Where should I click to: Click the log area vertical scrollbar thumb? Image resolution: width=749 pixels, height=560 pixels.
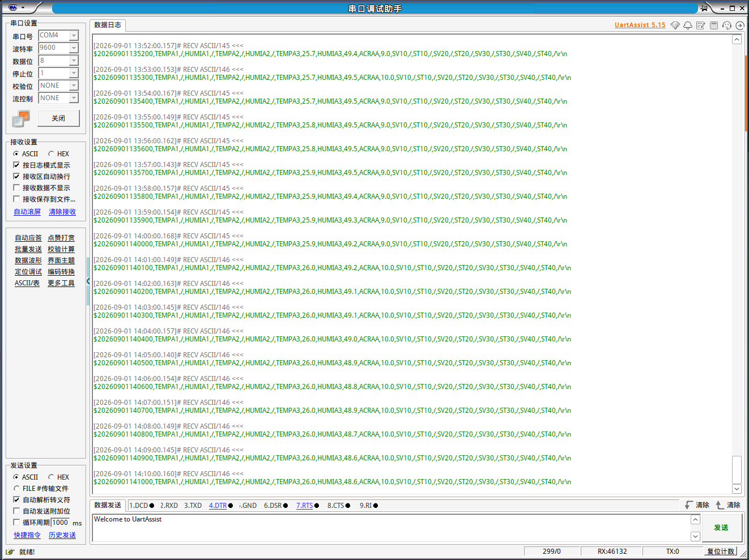737,469
